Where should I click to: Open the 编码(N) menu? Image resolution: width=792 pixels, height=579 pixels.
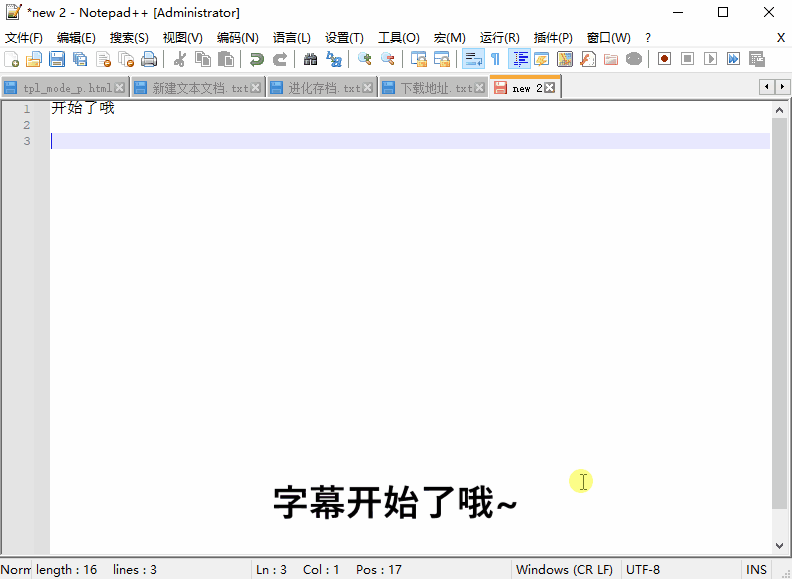click(x=237, y=38)
